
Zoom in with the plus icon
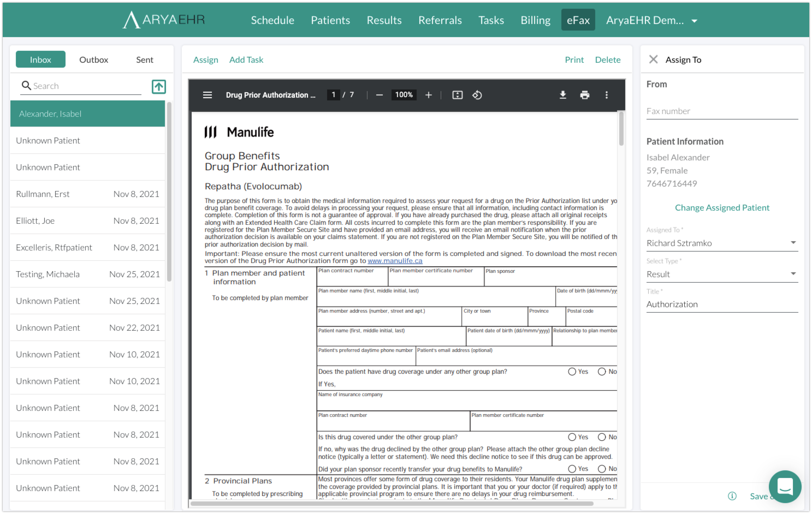(x=428, y=95)
